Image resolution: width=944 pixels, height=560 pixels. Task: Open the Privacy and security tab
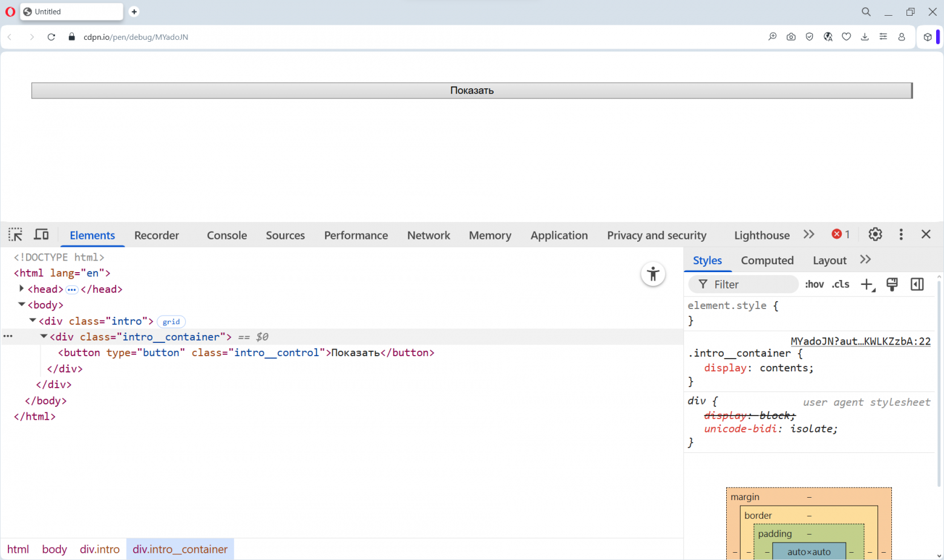pyautogui.click(x=657, y=235)
